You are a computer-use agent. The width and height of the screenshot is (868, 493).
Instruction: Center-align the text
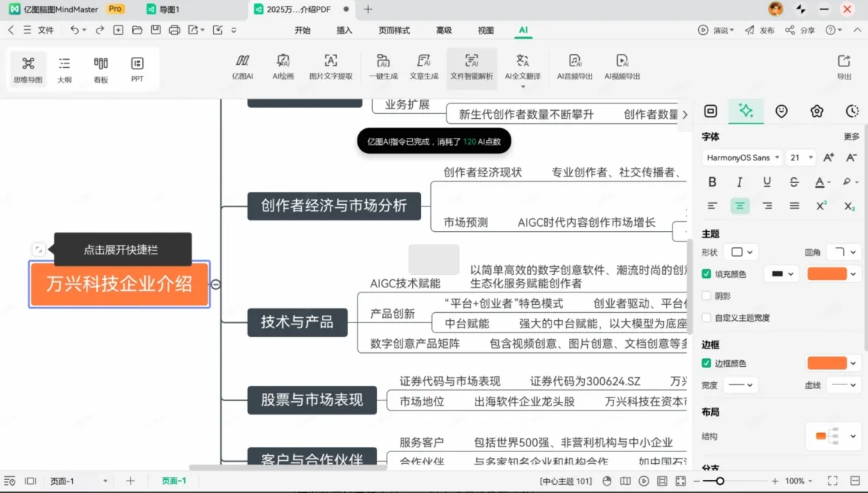tap(740, 206)
